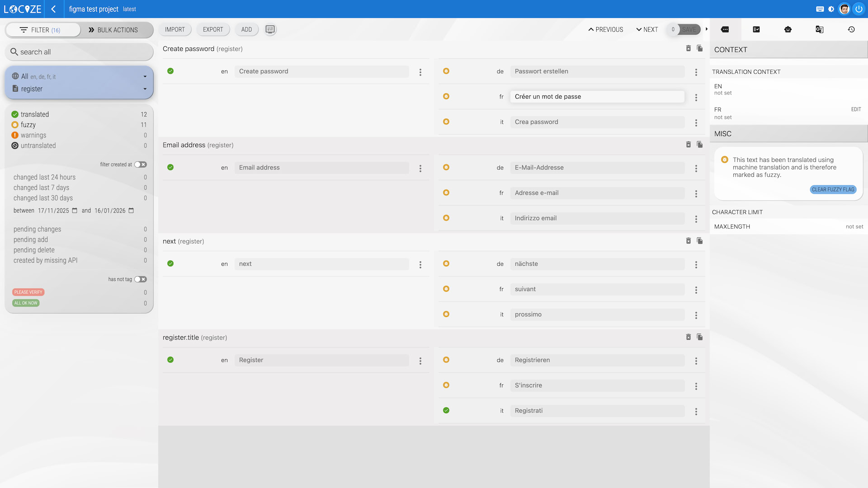Click the EXPORT button
The image size is (868, 488).
213,29
